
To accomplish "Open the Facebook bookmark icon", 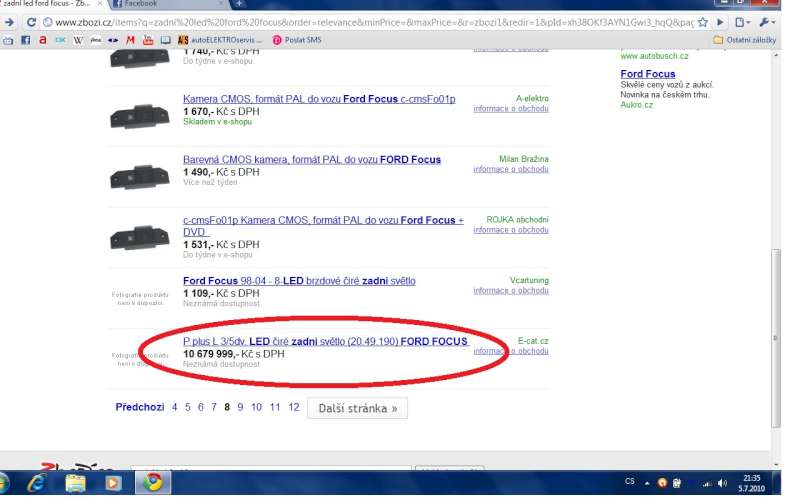I will 26,40.
